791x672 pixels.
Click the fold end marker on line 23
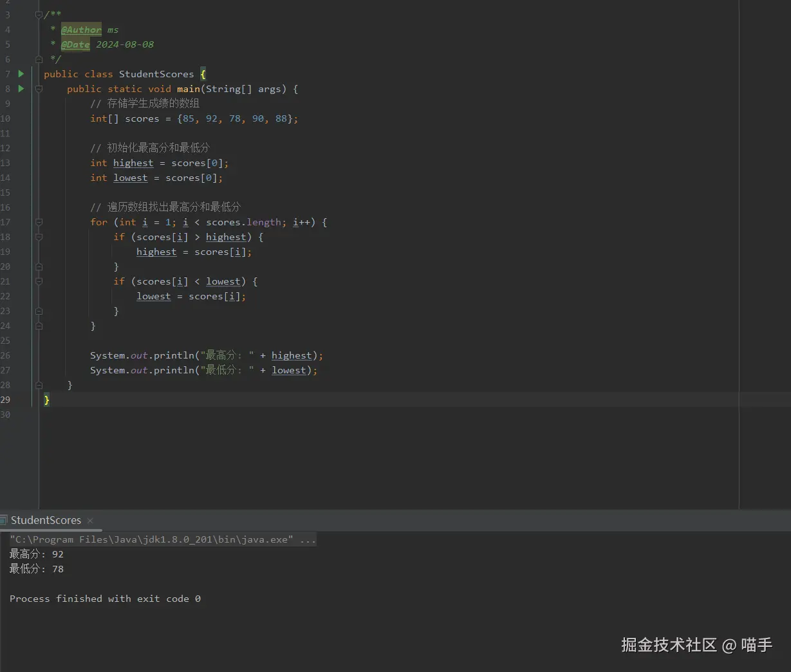[39, 311]
